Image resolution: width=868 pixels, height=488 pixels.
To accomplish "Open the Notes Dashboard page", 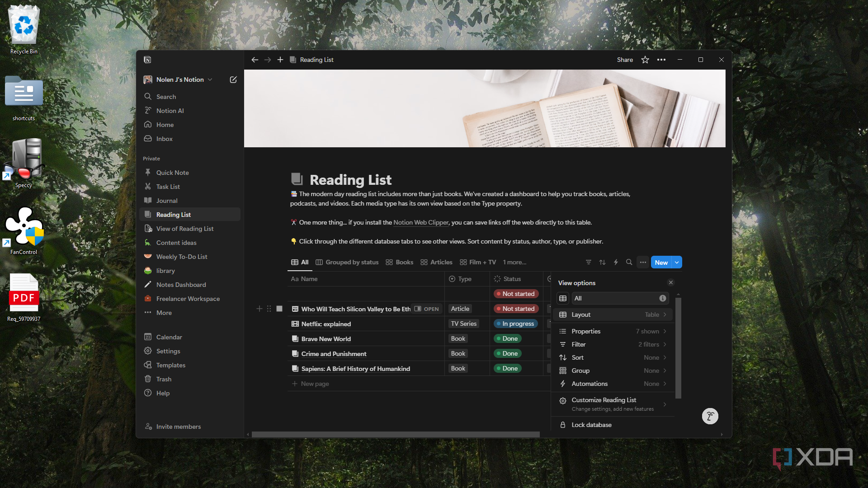I will coord(190,285).
